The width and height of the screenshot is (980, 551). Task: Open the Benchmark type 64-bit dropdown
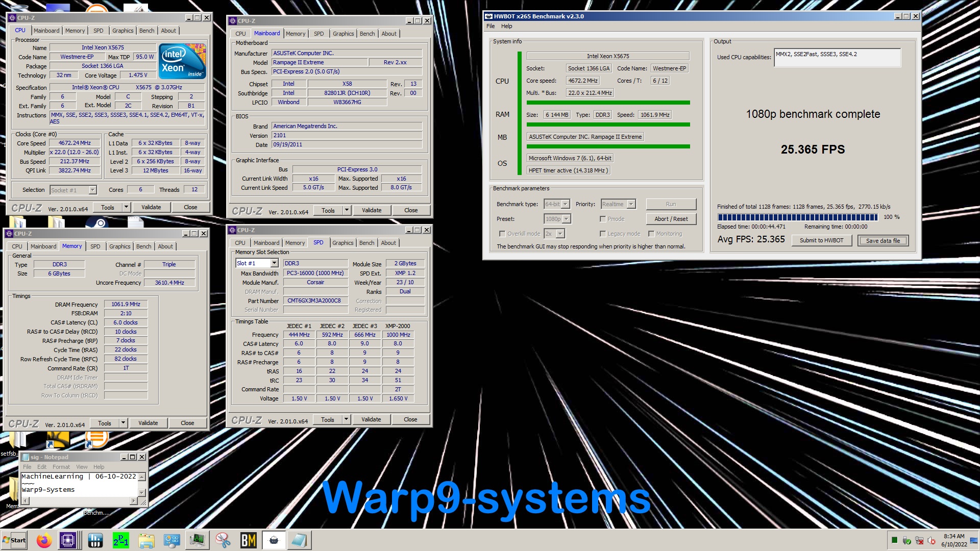coord(566,204)
